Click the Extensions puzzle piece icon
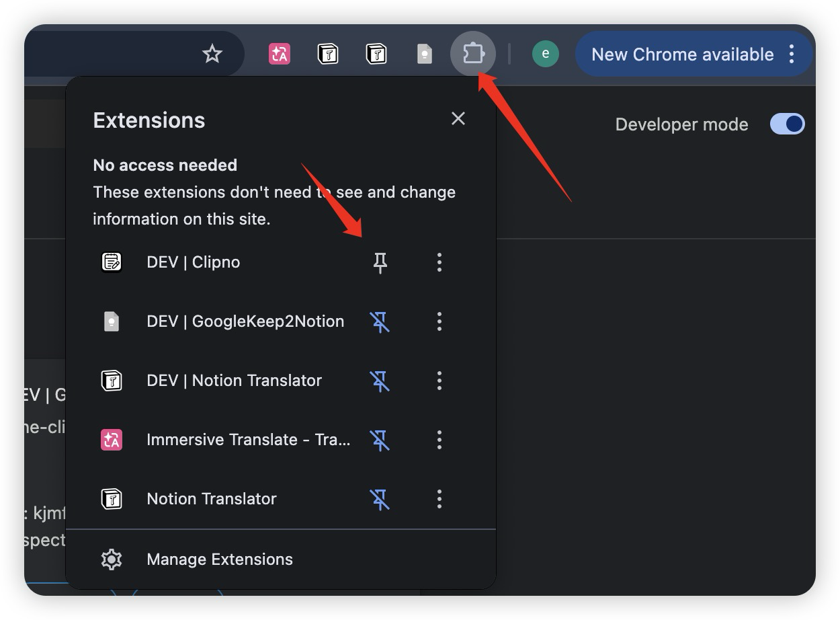840x620 pixels. [473, 53]
